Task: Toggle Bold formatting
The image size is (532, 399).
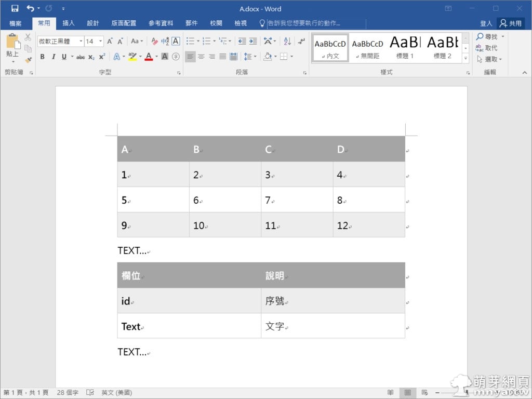Action: (43, 57)
